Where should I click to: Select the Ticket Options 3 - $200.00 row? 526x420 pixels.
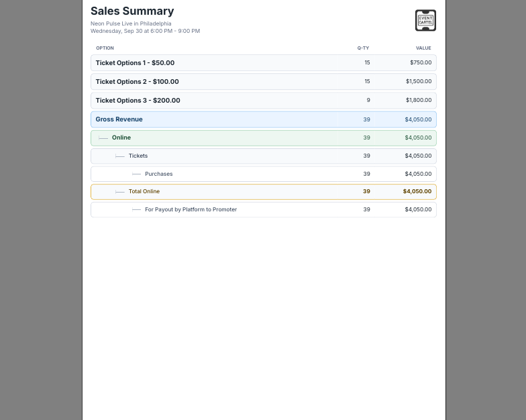(263, 101)
